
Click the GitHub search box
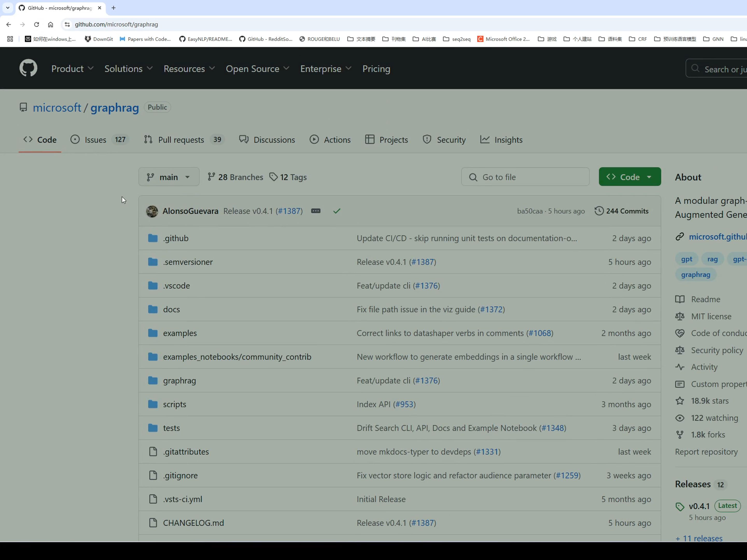717,68
